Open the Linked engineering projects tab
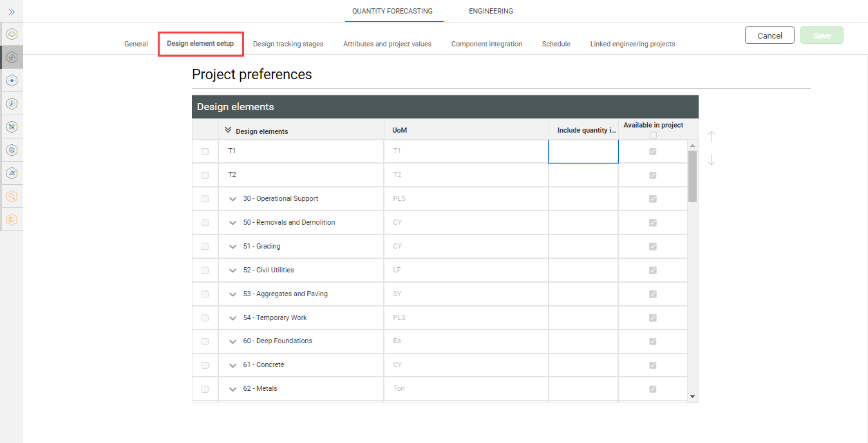The width and height of the screenshot is (868, 443). (632, 44)
